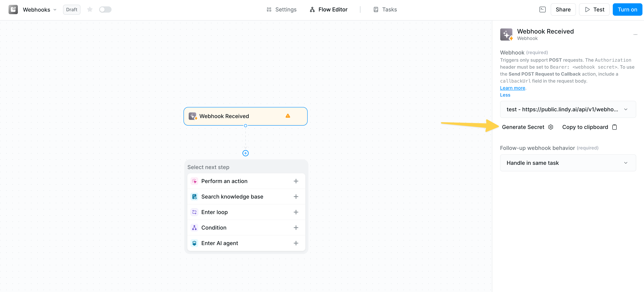The image size is (644, 292).
Task: Click the Webhook Received panel header icon
Action: [506, 35]
